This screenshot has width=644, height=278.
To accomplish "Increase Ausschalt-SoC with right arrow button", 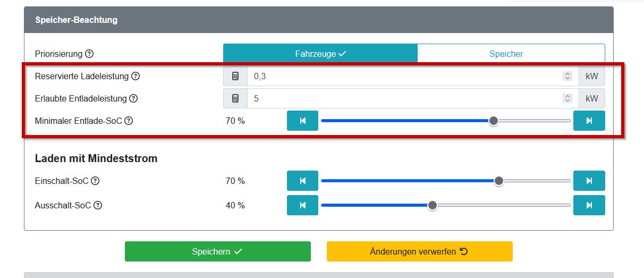I will tap(589, 205).
